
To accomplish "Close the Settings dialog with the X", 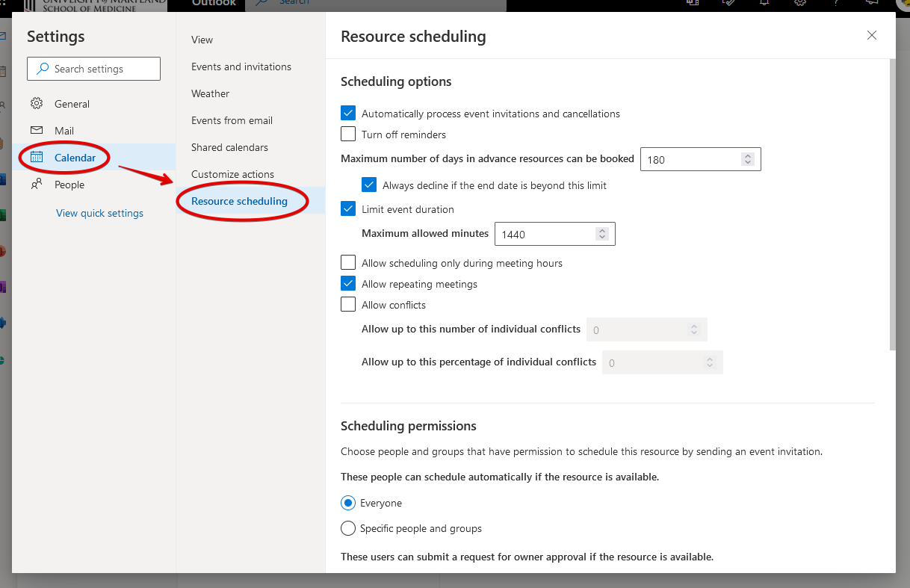I will pos(871,35).
